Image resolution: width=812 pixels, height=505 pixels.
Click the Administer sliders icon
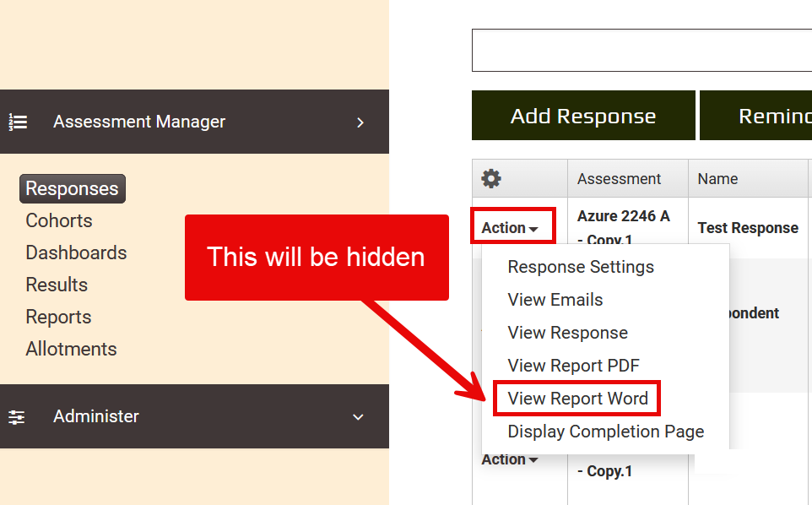[x=17, y=416]
